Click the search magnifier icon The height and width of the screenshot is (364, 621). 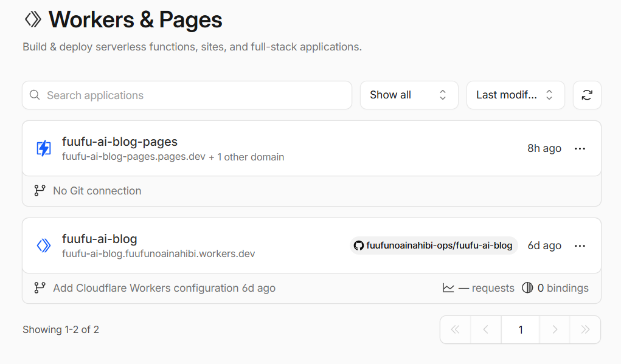click(35, 95)
